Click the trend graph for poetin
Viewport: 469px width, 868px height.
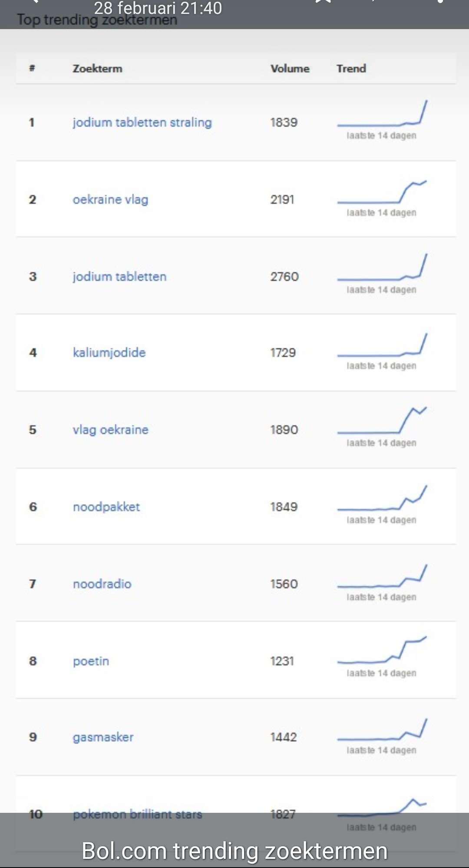382,650
